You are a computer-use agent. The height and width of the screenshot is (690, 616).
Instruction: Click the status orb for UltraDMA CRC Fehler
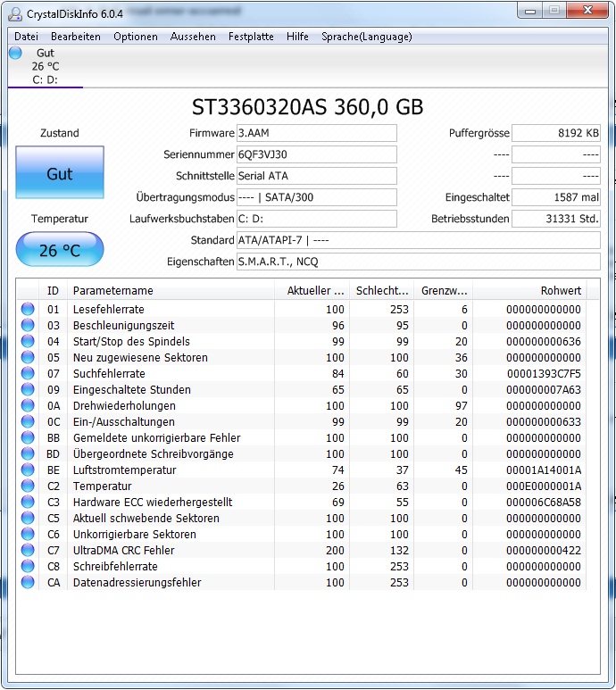(28, 550)
